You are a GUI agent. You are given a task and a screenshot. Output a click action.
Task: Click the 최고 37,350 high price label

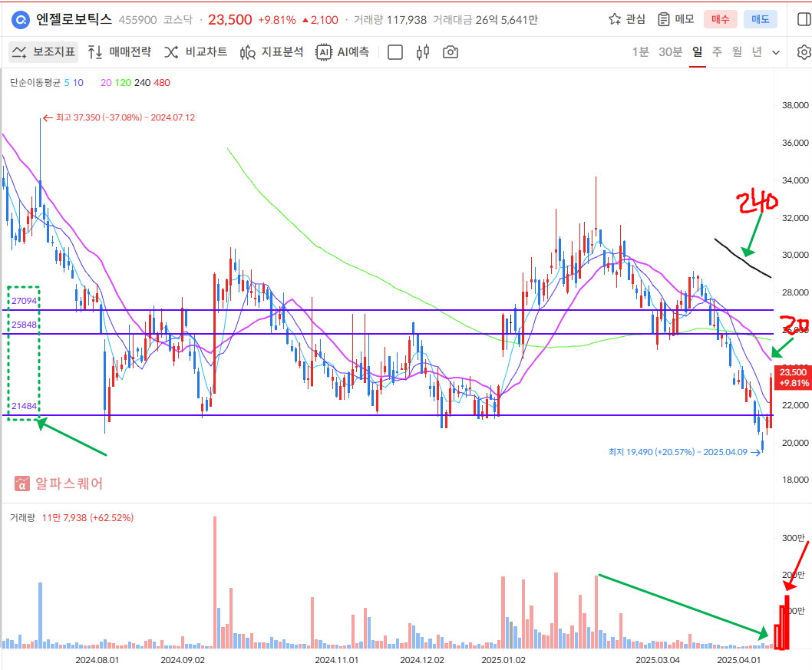pos(125,117)
